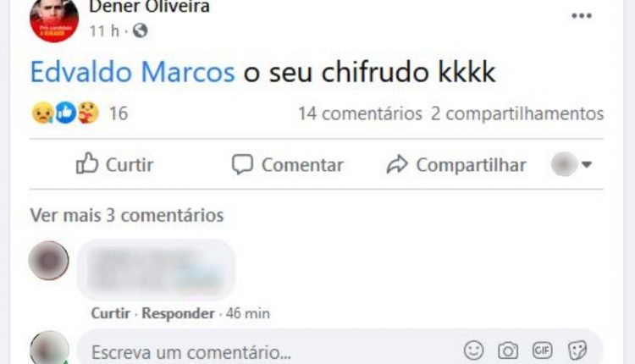
Task: Click the globe public-privacy icon
Action: pos(140,30)
